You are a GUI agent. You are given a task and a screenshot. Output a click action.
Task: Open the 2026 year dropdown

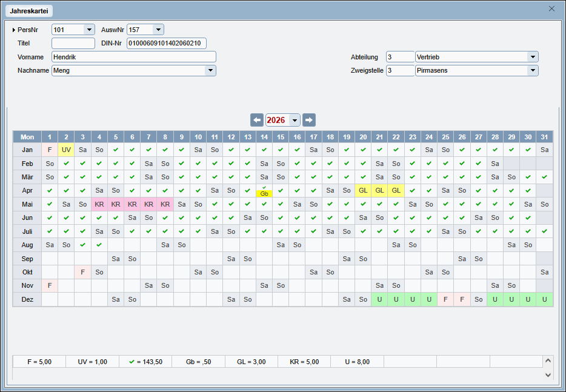point(295,120)
